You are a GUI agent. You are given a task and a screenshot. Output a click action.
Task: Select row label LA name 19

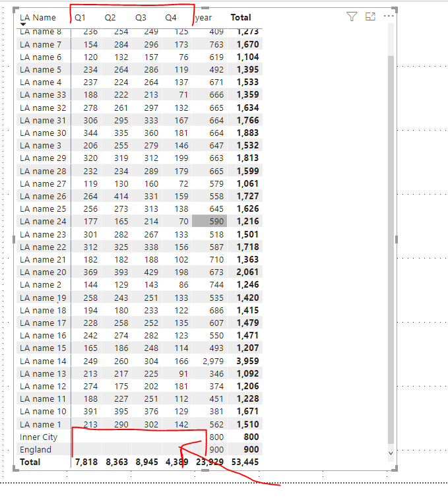click(x=43, y=298)
